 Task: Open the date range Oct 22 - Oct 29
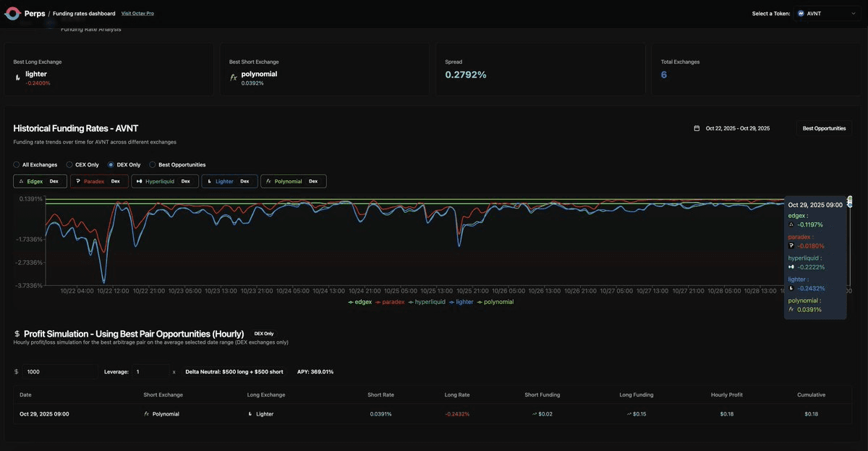(738, 127)
